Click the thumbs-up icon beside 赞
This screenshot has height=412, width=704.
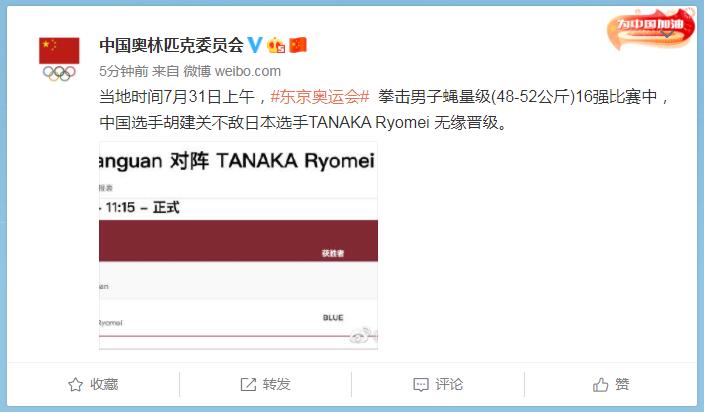[600, 385]
